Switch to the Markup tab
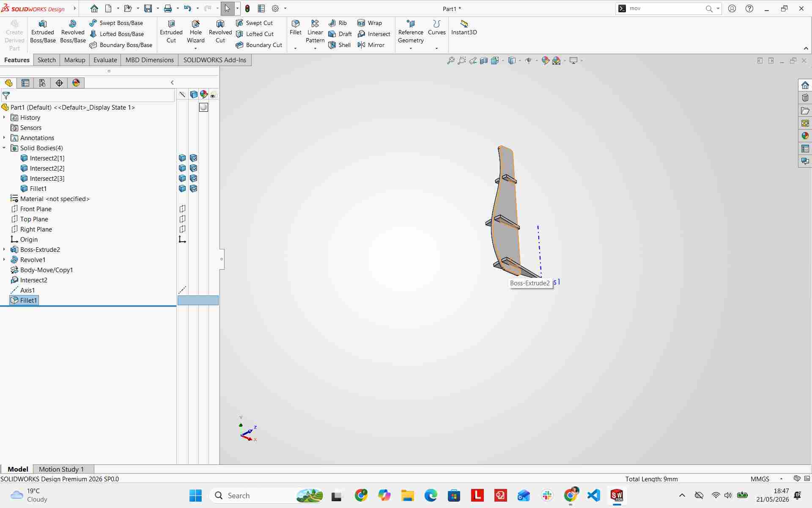This screenshot has width=812, height=508. click(75, 60)
